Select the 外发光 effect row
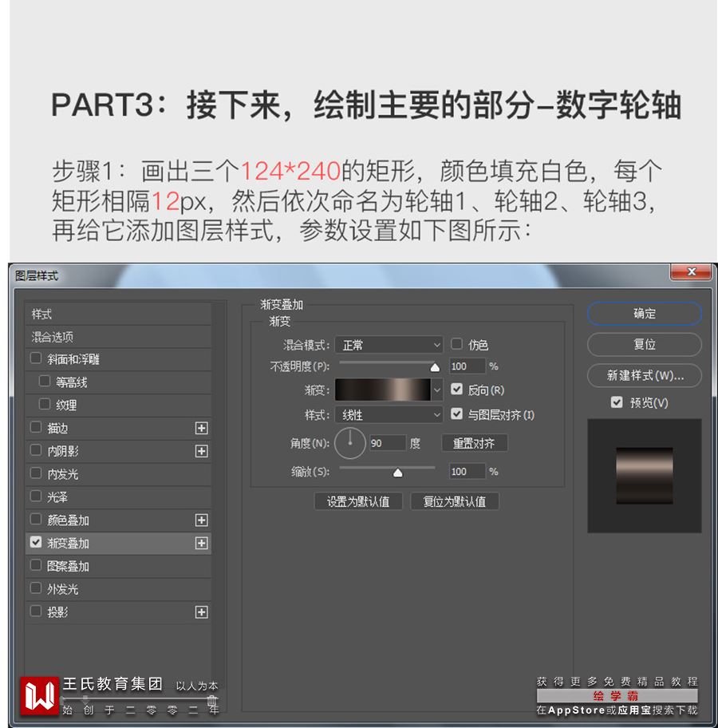Screen dimensions: 718x728 point(118,589)
